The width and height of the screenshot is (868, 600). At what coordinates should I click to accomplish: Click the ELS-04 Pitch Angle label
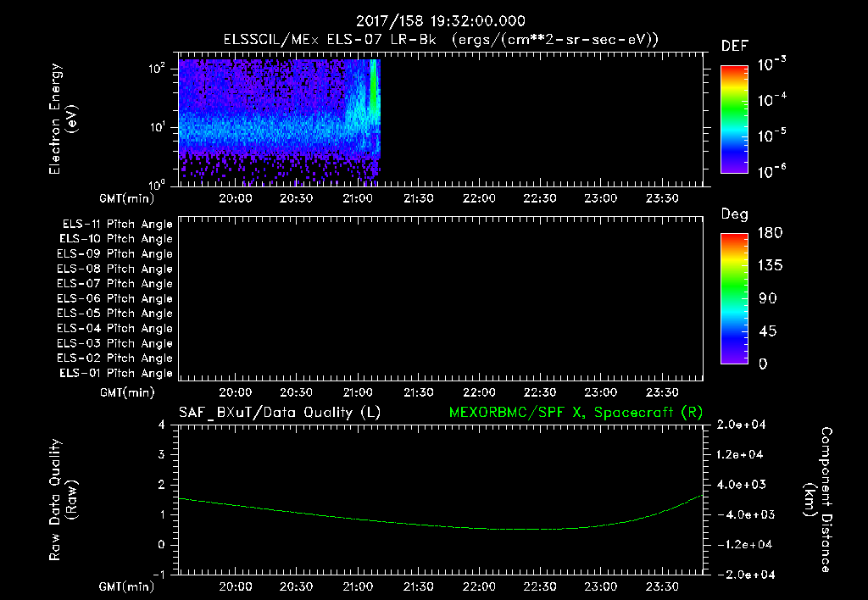pyautogui.click(x=114, y=328)
